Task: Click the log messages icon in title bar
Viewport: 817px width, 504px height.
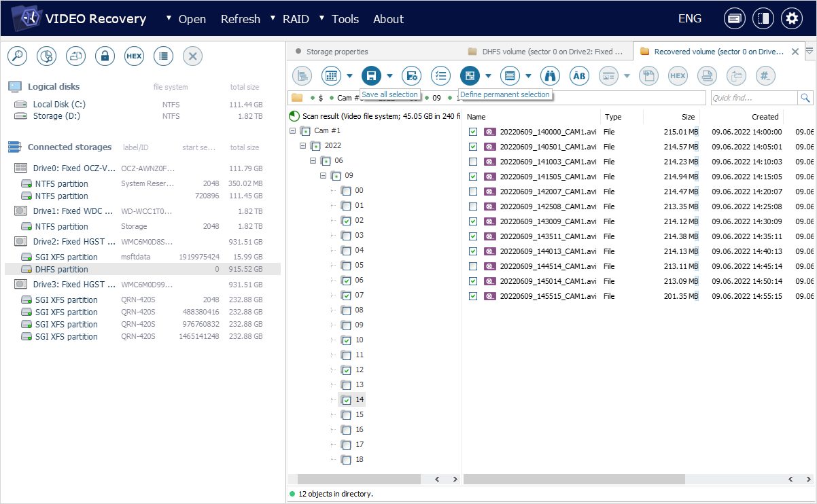Action: pos(734,18)
